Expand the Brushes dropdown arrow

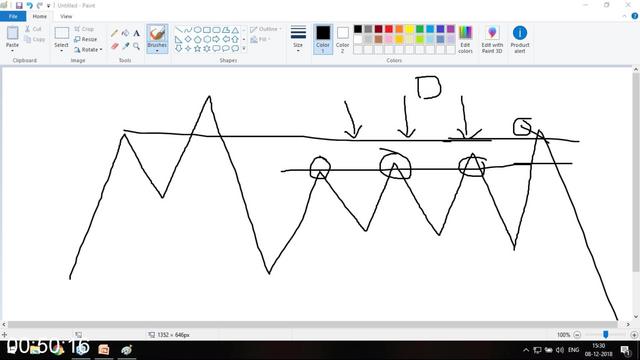pyautogui.click(x=157, y=51)
